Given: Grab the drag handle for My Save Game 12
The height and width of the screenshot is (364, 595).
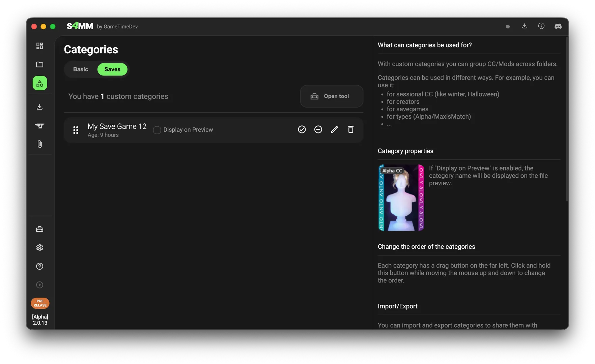Looking at the screenshot, I should point(76,130).
